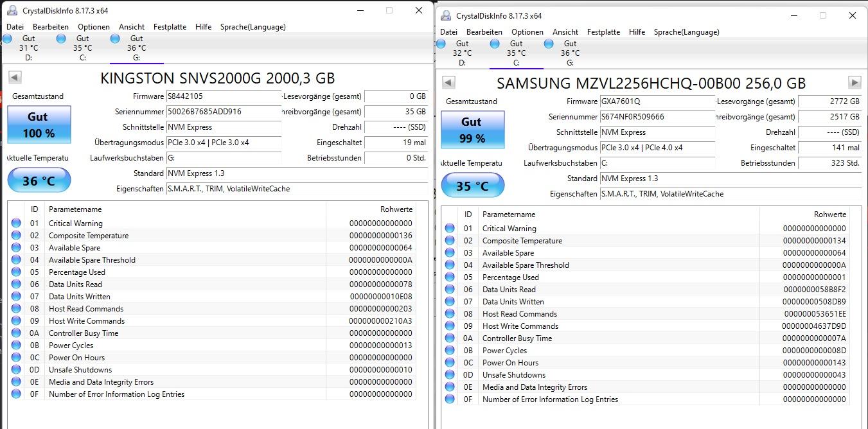Click blue status dot of Power Cycles in KINGSTON window
Image resolution: width=868 pixels, height=429 pixels.
coord(16,346)
